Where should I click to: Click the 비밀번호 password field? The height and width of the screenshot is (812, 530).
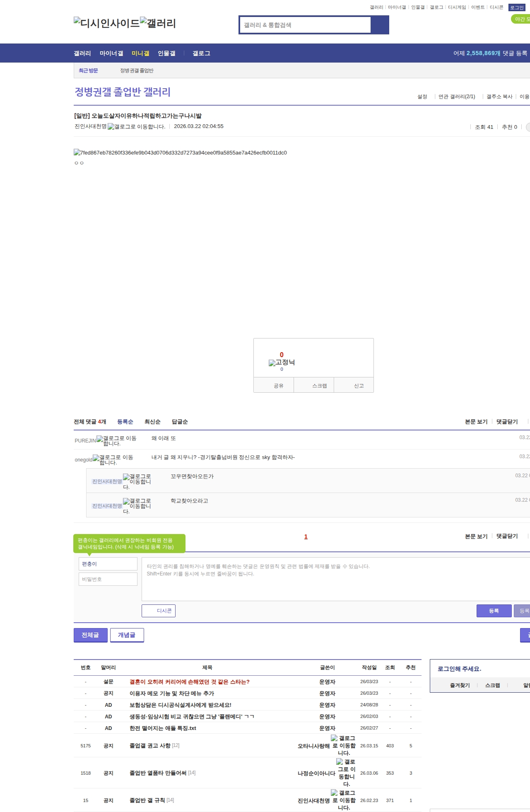(108, 579)
